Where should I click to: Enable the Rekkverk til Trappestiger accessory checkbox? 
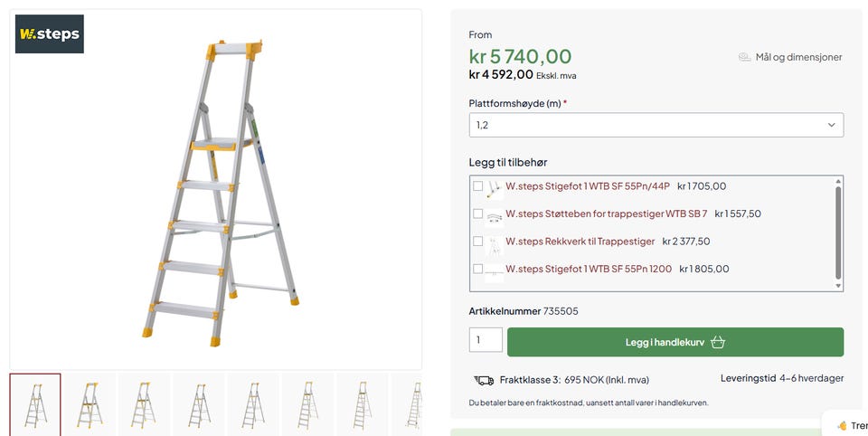tap(477, 242)
